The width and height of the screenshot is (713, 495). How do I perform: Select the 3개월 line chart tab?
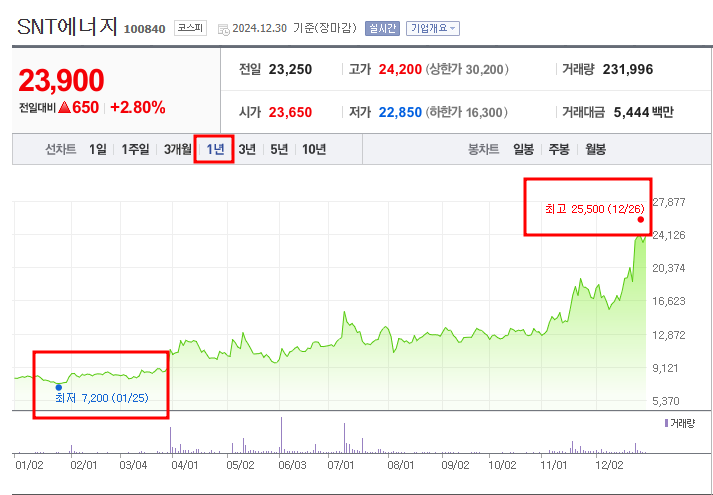coord(177,149)
